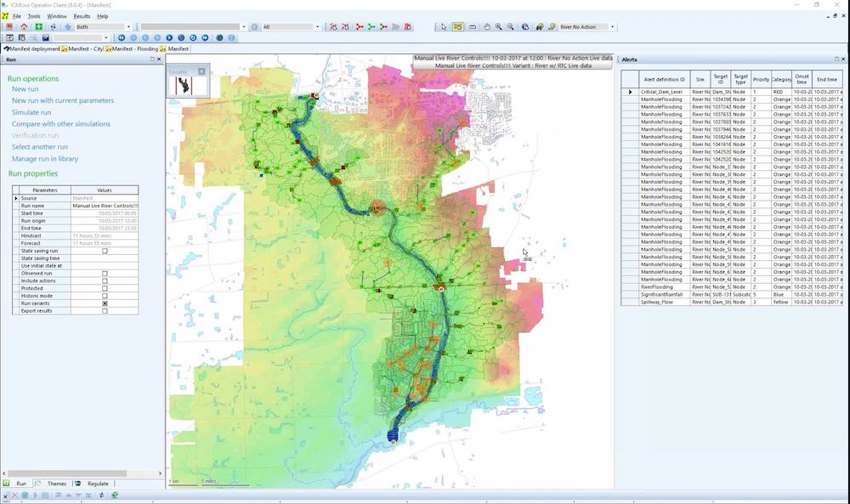Enable the Export results checkbox
Image resolution: width=850 pixels, height=504 pixels.
[x=105, y=311]
